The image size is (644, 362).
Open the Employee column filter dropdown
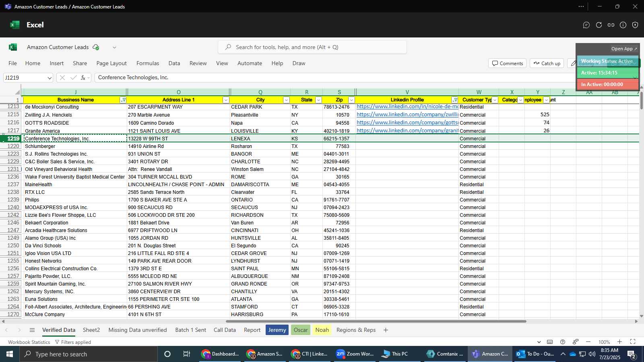pos(546,100)
